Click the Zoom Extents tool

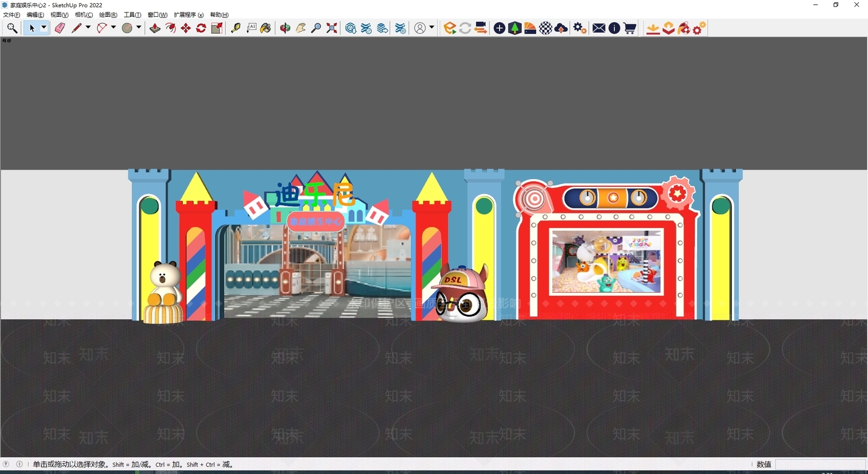332,28
